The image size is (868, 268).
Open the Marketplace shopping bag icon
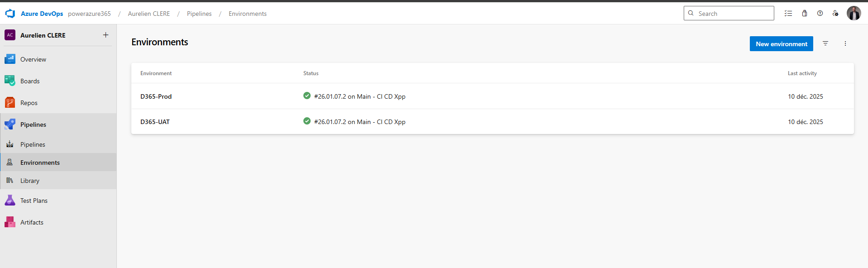pyautogui.click(x=805, y=13)
